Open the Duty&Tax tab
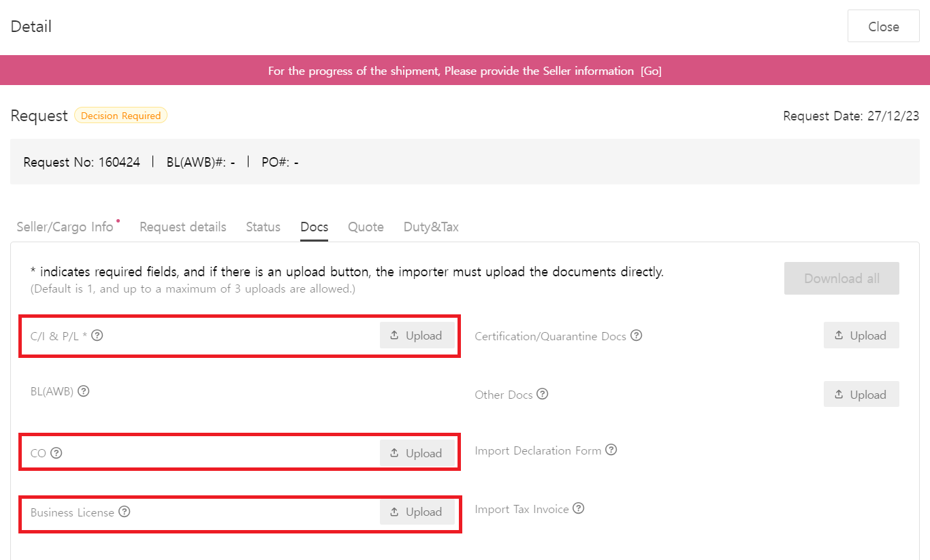Image resolution: width=930 pixels, height=560 pixels. click(431, 227)
